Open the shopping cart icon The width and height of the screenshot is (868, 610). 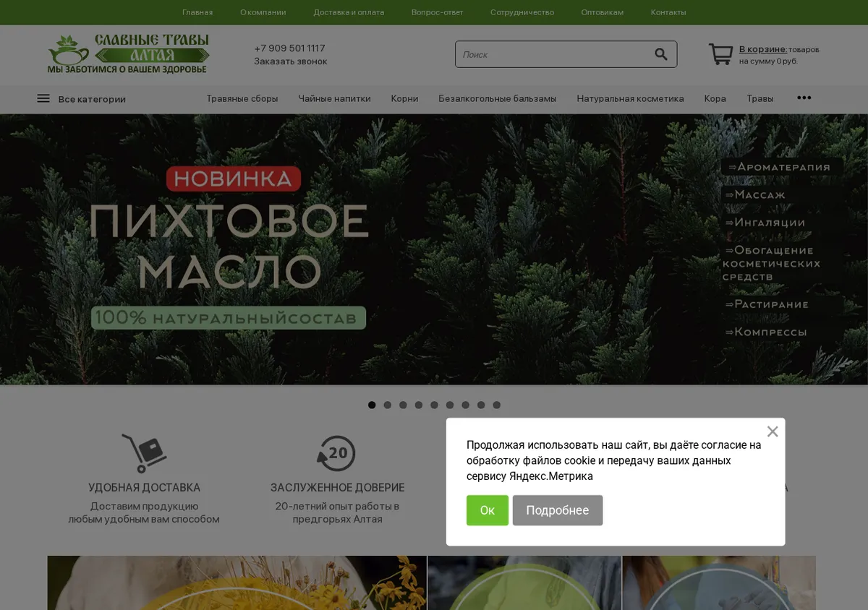(x=720, y=54)
